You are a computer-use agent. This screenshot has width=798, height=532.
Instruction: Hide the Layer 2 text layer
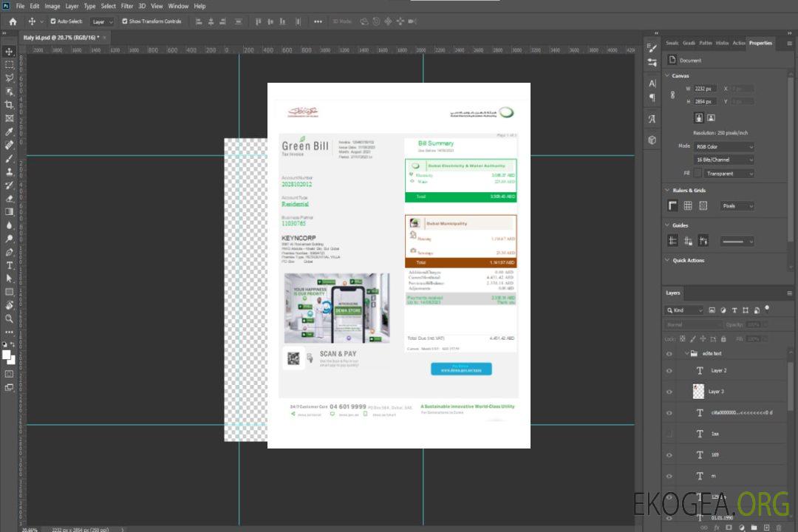click(x=669, y=371)
